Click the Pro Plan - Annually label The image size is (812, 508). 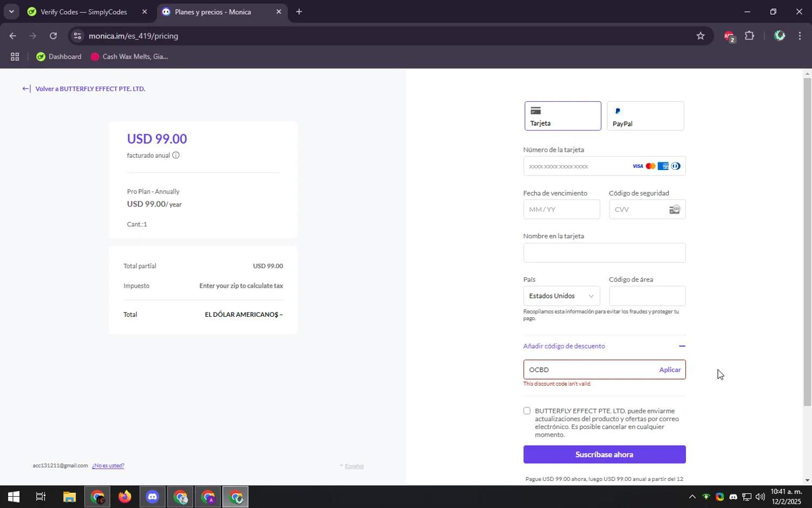coord(153,192)
